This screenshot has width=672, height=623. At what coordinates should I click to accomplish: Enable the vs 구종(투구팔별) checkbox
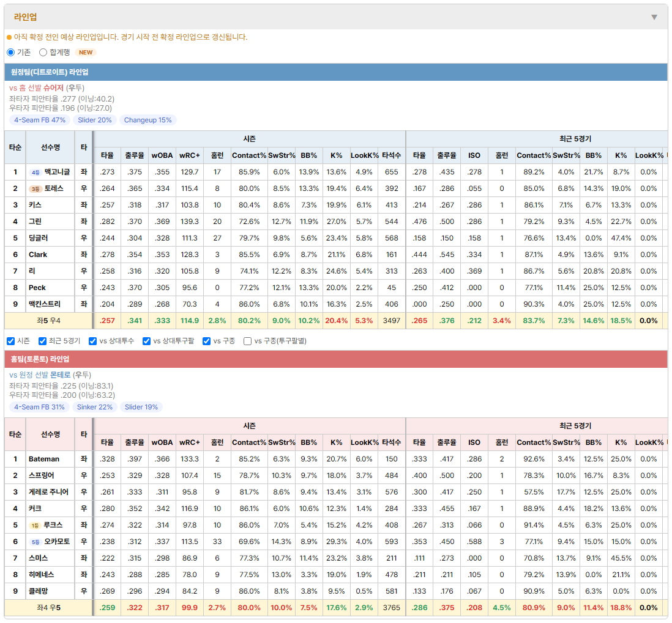[x=247, y=341]
